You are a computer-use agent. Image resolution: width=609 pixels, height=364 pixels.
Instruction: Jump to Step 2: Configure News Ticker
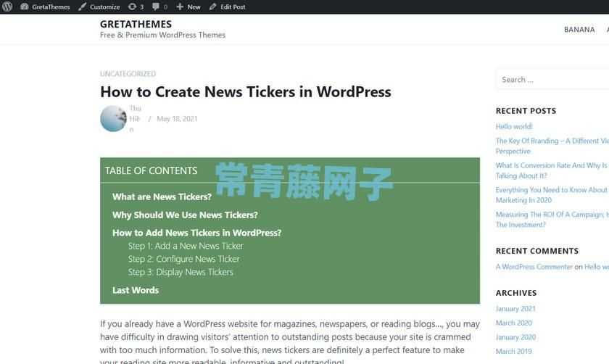click(x=183, y=259)
